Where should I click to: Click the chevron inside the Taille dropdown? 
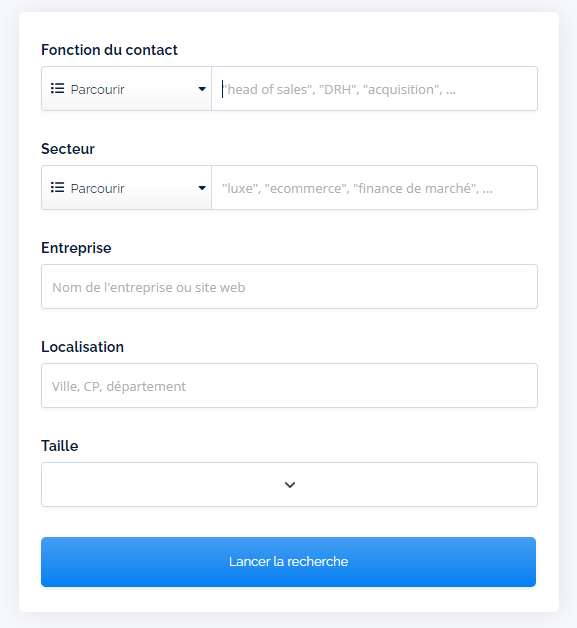point(290,485)
